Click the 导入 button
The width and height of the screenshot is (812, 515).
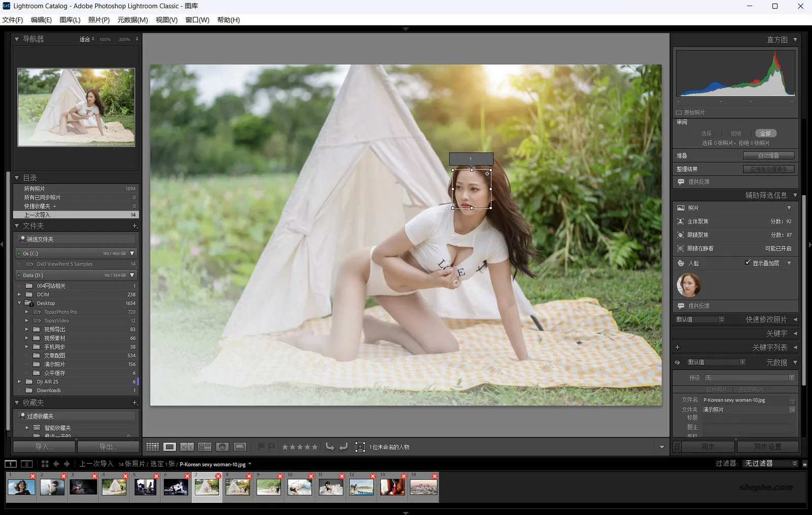(44, 447)
